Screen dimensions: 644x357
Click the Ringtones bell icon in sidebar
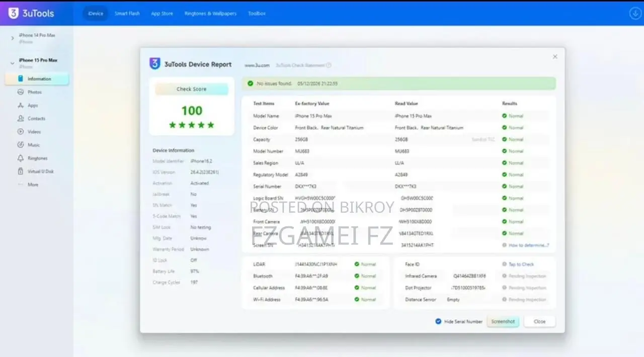coord(21,158)
